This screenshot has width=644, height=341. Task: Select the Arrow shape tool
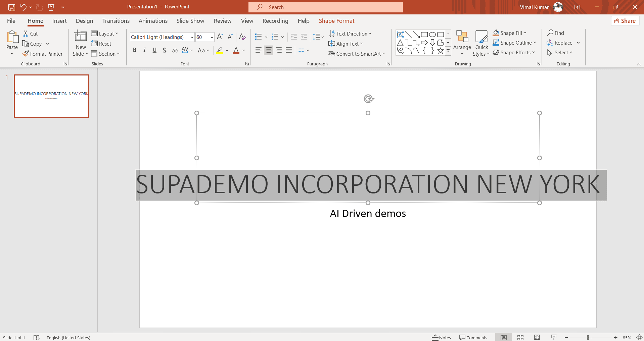click(x=416, y=34)
